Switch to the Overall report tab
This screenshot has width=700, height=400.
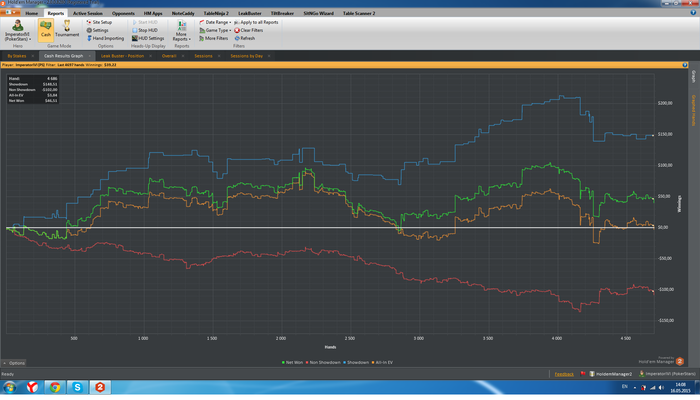tap(169, 56)
